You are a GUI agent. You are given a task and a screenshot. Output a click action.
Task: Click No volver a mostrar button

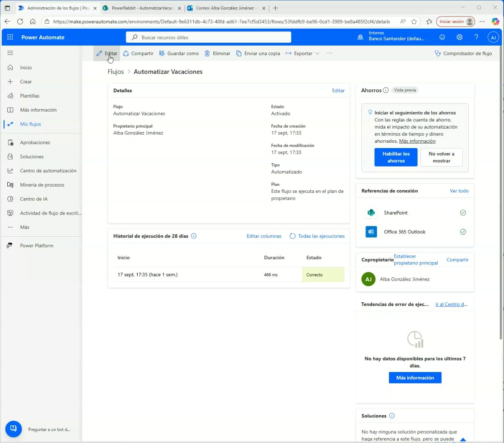441,157
